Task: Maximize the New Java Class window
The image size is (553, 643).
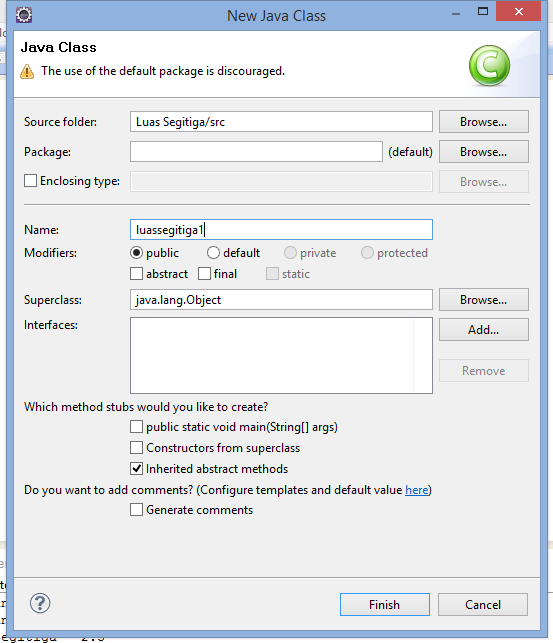Action: click(x=483, y=11)
